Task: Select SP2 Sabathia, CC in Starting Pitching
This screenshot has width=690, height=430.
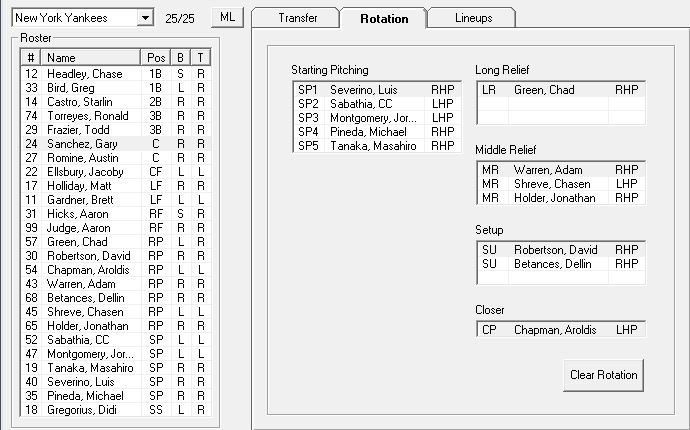Action: pos(377,104)
